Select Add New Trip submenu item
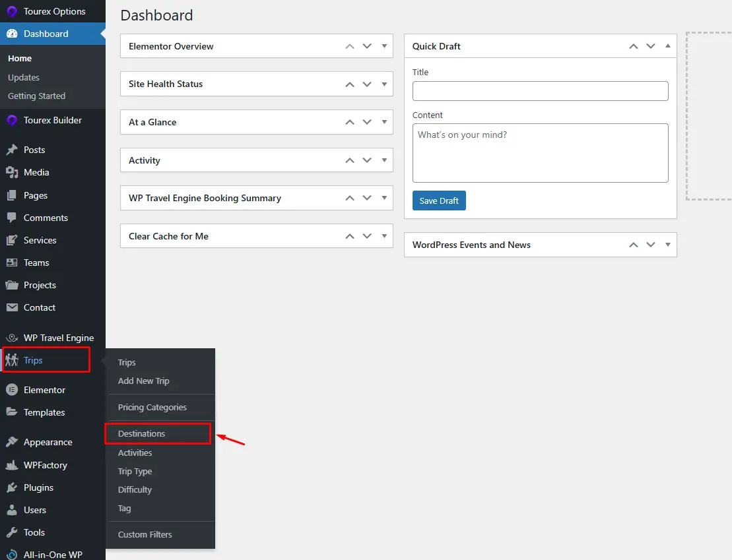Screen dimensions: 732x560 coord(143,381)
